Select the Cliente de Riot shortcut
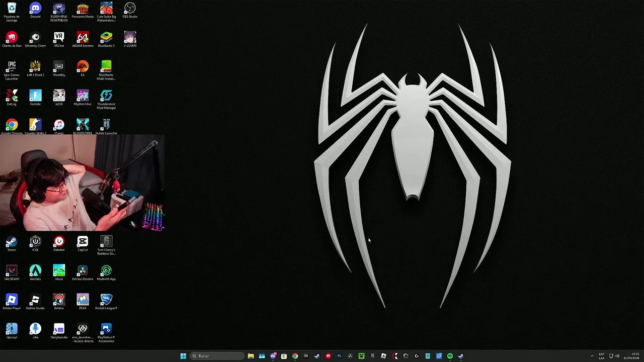The width and height of the screenshot is (644, 362). 12,39
